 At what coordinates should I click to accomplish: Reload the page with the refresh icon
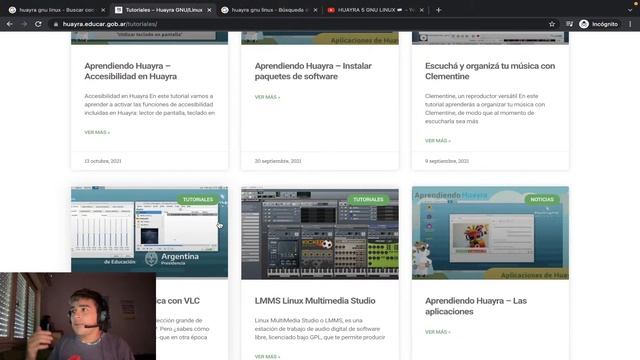[x=38, y=24]
